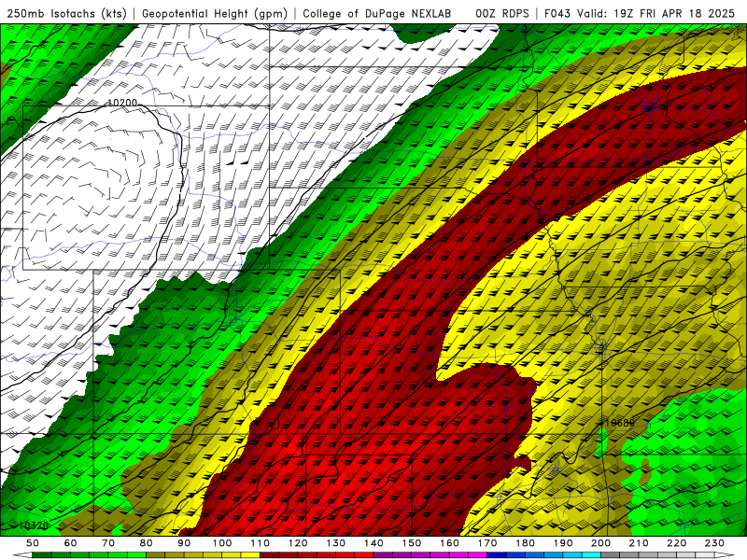The height and width of the screenshot is (560, 747).
Task: Click the '00Z RDPS' model run label
Action: (501, 13)
